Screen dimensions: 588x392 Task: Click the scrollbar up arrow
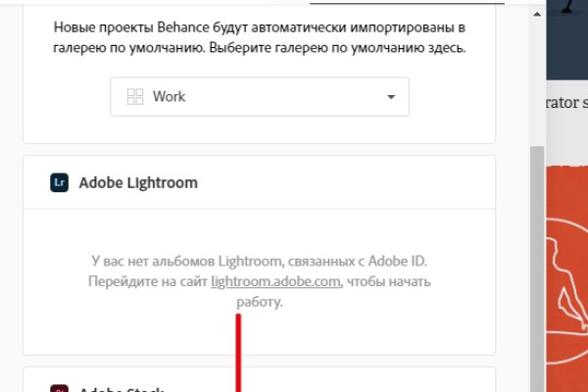point(535,17)
